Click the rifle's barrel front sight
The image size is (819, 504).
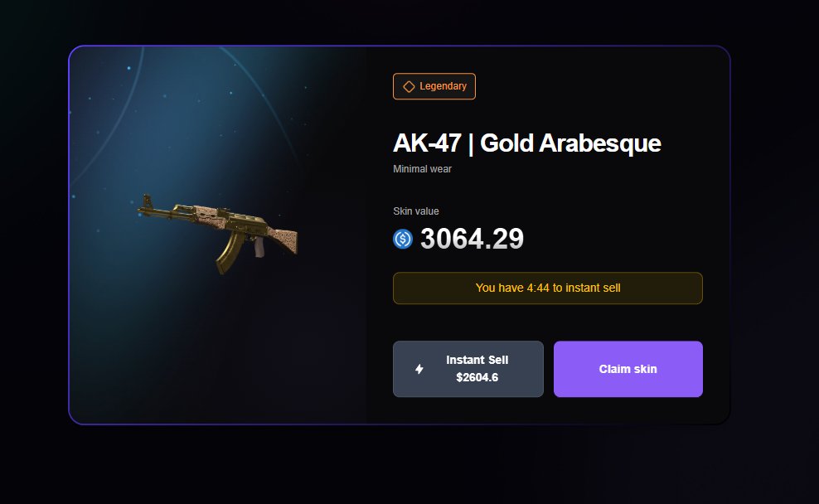pyautogui.click(x=148, y=201)
